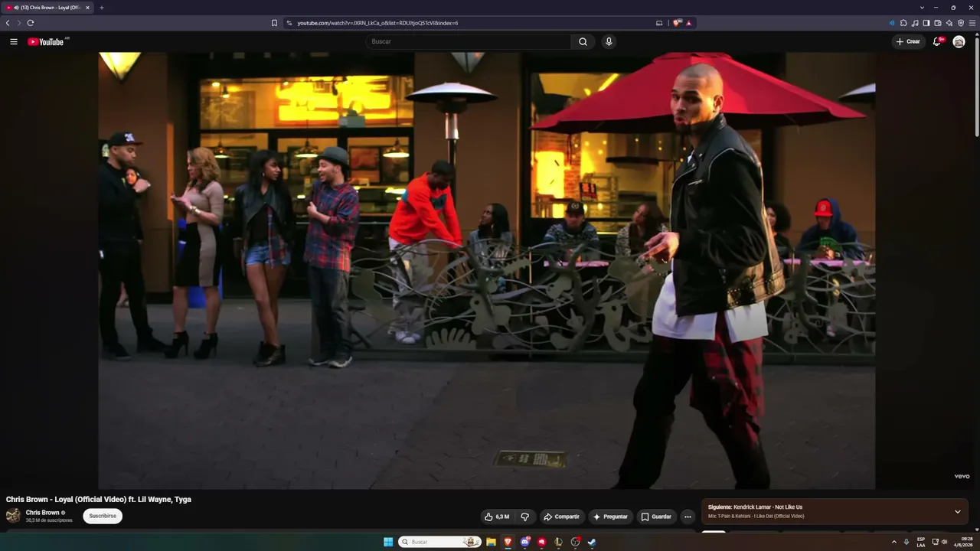The height and width of the screenshot is (551, 980).
Task: Open the Preguntar AI assistant
Action: [x=610, y=517]
